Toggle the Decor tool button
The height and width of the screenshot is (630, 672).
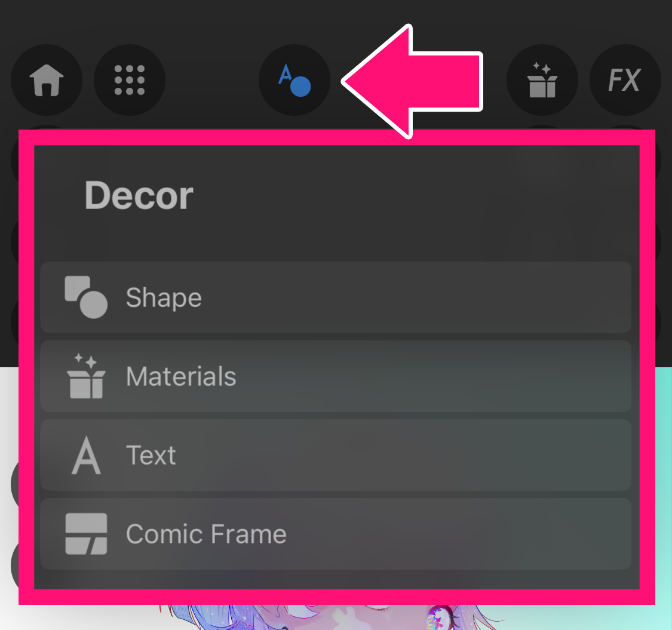click(x=294, y=80)
